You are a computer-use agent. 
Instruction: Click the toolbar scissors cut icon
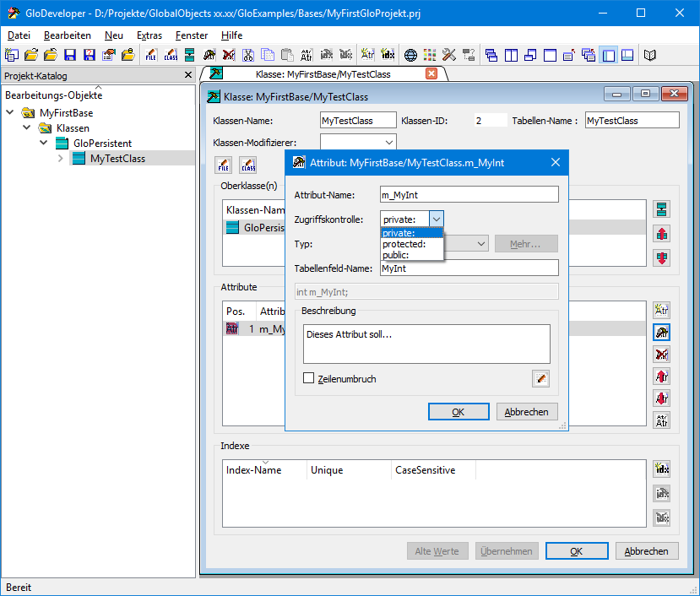(247, 55)
